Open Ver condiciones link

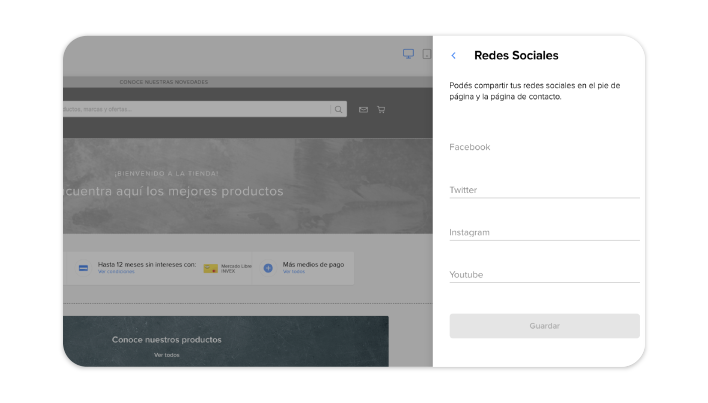[x=116, y=272]
